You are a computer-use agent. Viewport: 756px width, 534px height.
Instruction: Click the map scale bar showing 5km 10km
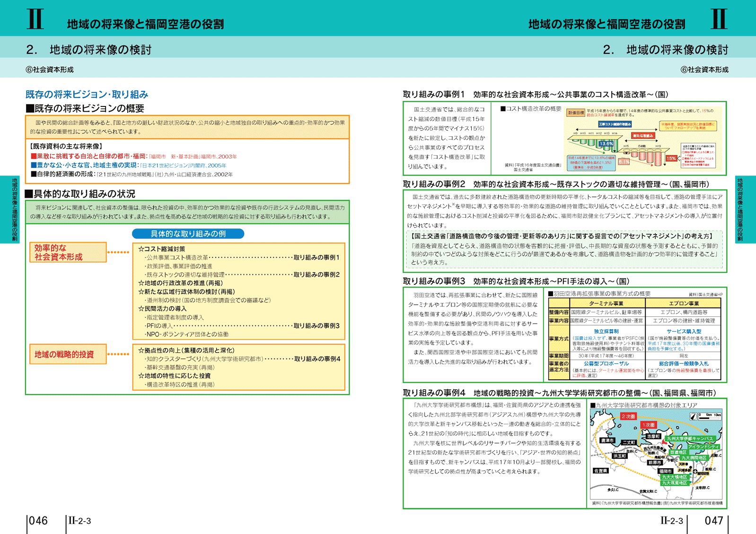click(710, 416)
